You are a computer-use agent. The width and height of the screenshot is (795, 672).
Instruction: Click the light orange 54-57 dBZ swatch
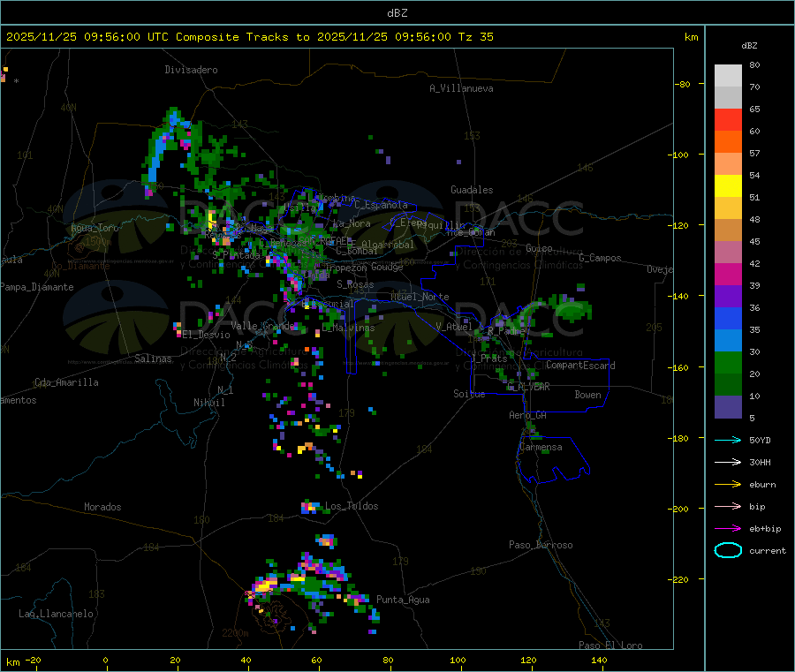(728, 163)
